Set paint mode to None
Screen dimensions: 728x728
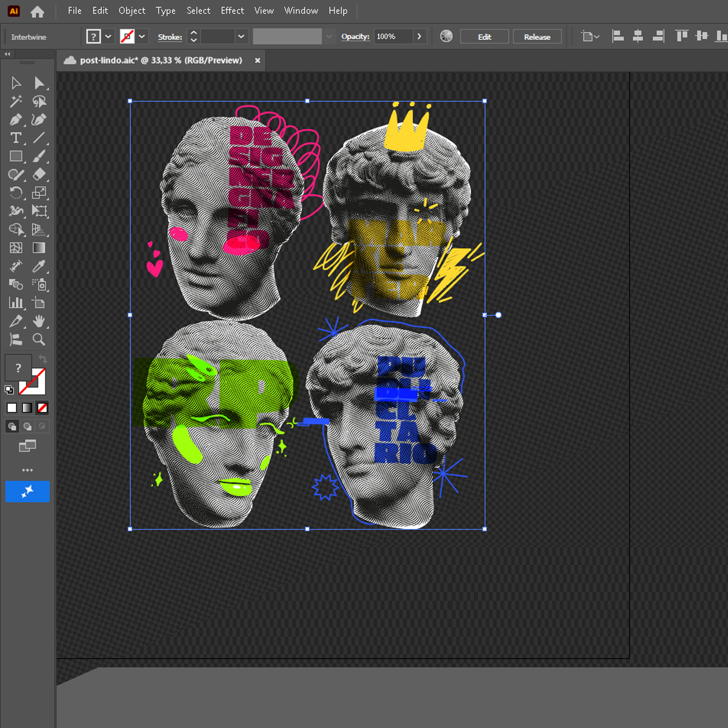click(42, 408)
